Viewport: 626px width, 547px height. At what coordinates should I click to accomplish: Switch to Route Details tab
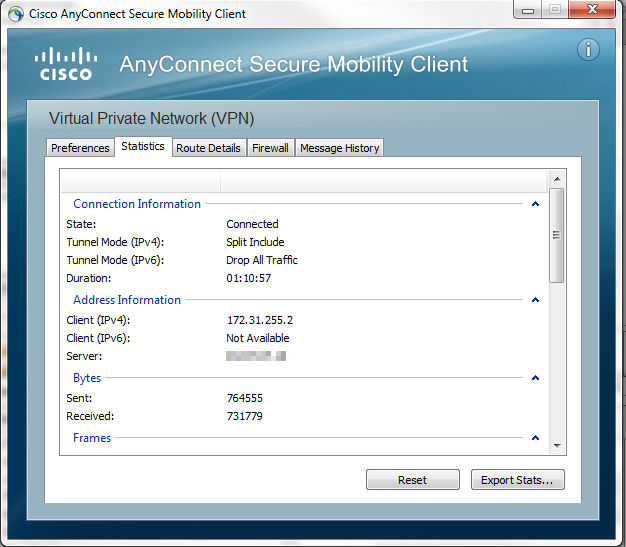(x=208, y=148)
